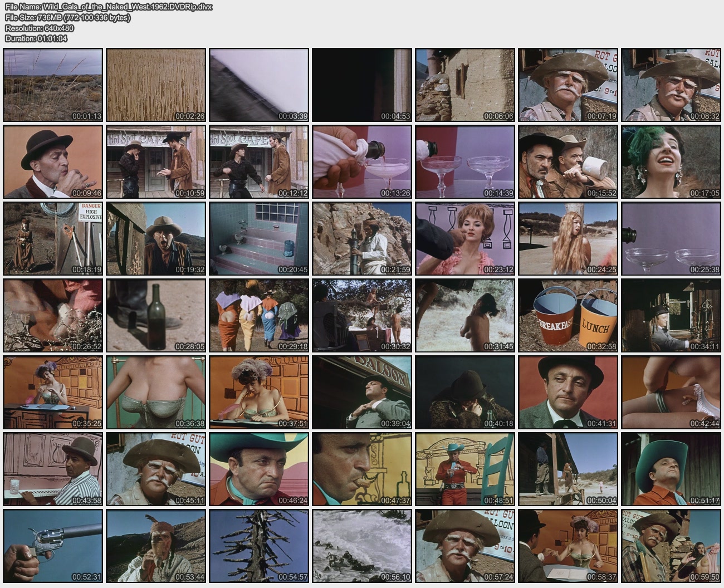724x588 pixels.
Task: Select the dead tree thumbnail at 00:54:57
Action: [x=259, y=546]
